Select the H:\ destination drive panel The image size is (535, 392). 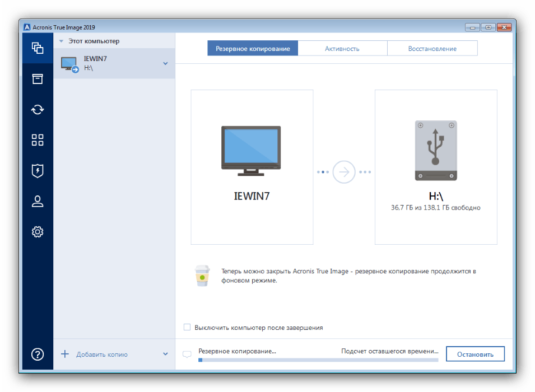tap(436, 167)
